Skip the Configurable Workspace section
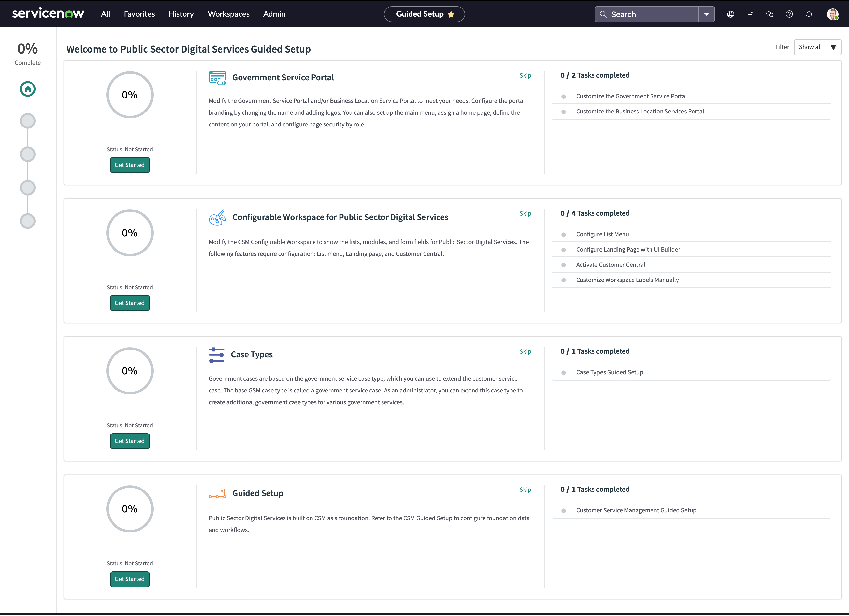The image size is (849, 616). [x=525, y=214]
